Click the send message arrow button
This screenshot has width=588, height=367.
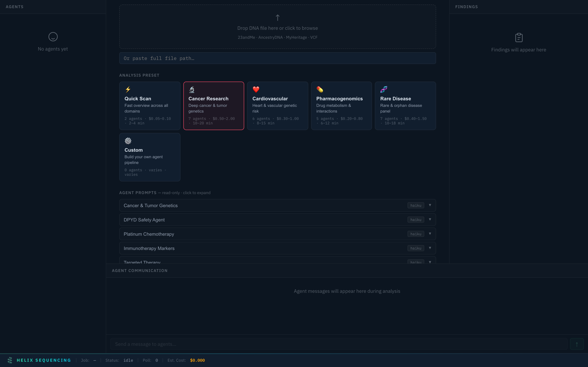click(x=577, y=344)
